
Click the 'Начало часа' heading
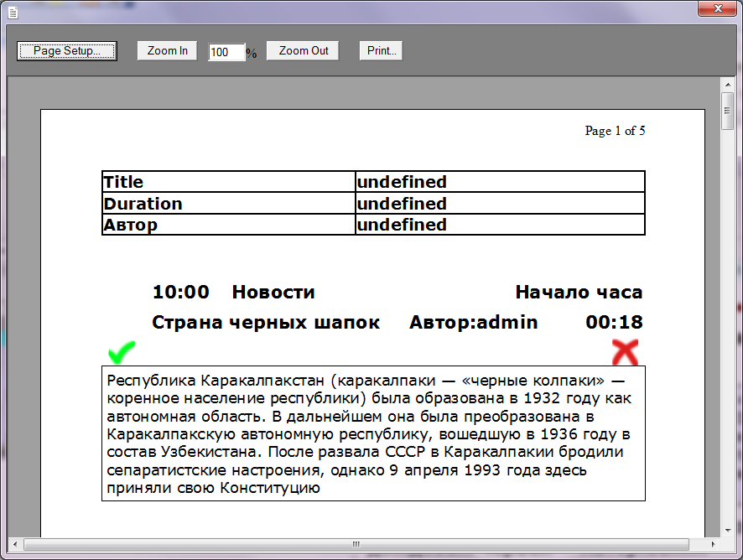[x=579, y=292]
